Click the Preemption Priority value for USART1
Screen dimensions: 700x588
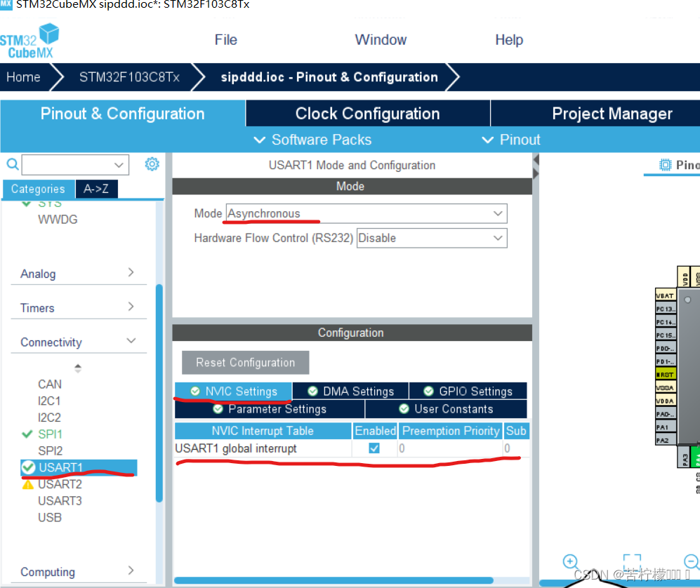[x=450, y=448]
